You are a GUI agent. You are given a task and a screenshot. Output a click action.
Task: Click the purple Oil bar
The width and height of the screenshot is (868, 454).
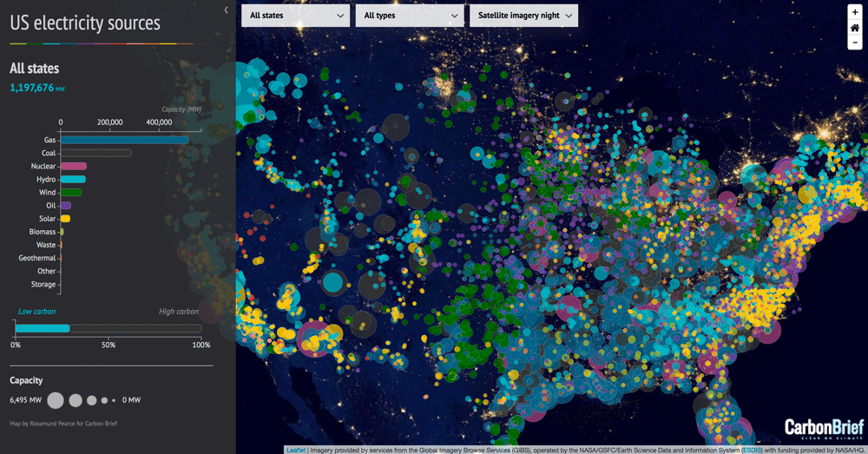click(65, 206)
